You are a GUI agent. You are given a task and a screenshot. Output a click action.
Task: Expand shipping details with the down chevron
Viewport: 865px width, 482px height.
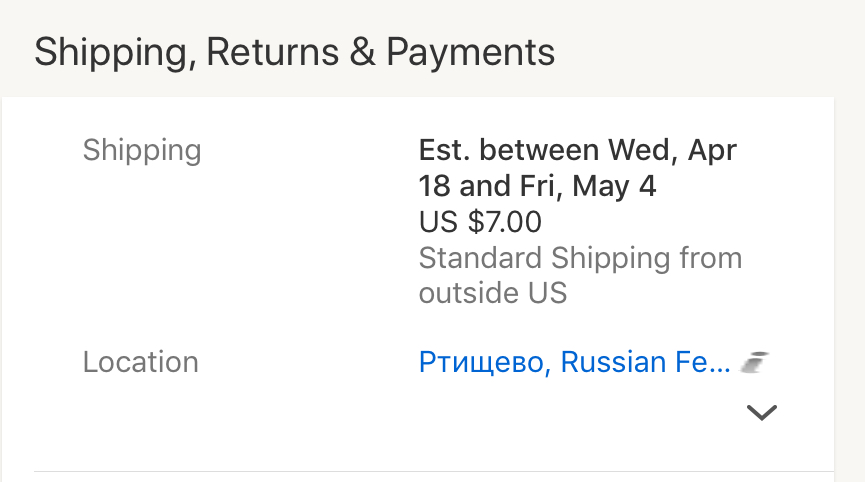click(762, 413)
